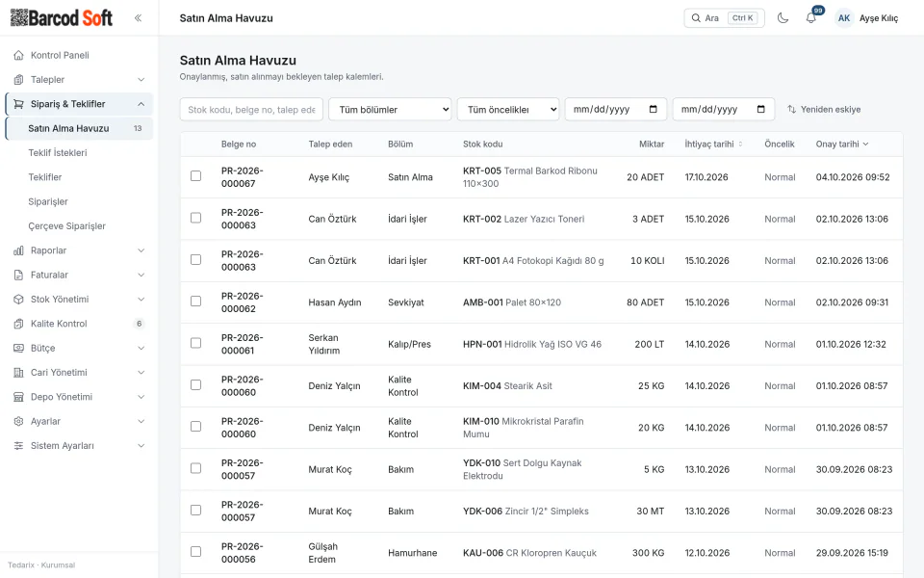The width and height of the screenshot is (924, 578).
Task: Click the Cari Yönetimi building icon
Action: pos(19,373)
